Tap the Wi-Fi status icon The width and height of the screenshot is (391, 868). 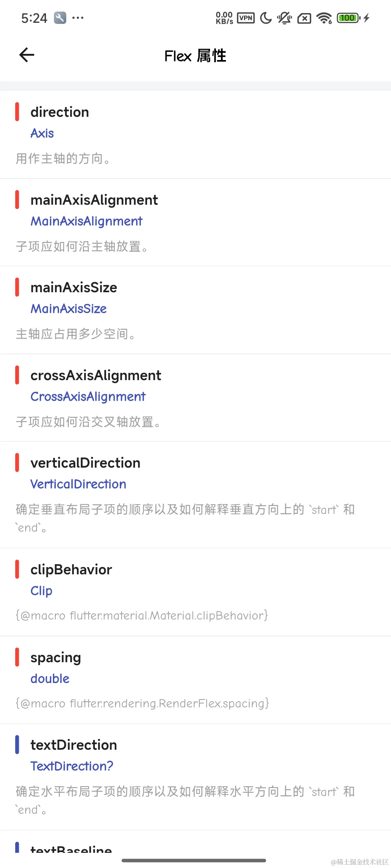[x=324, y=18]
